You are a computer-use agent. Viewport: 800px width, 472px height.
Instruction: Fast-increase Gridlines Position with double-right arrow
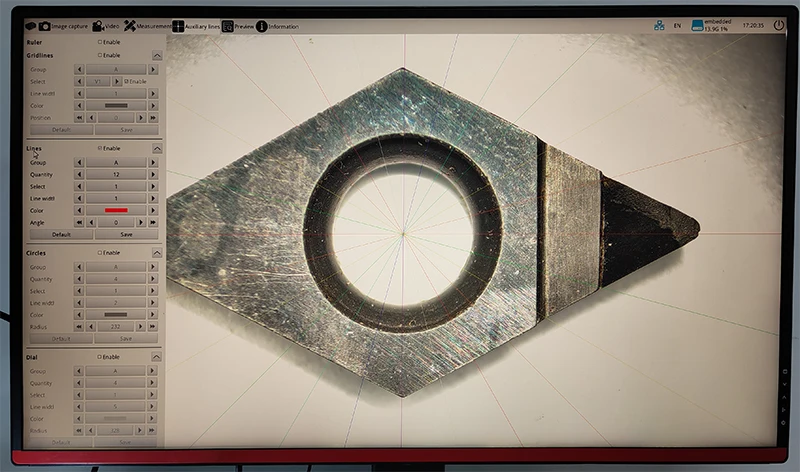coord(153,118)
